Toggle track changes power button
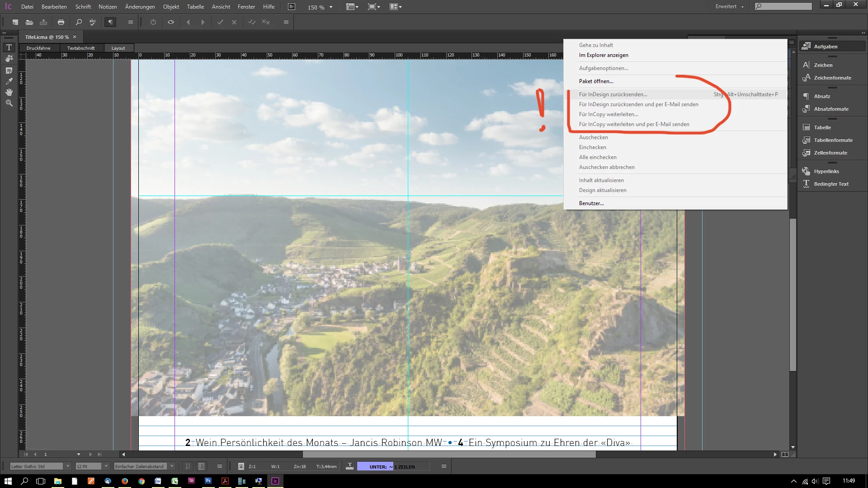Image resolution: width=868 pixels, height=488 pixels. click(x=153, y=22)
